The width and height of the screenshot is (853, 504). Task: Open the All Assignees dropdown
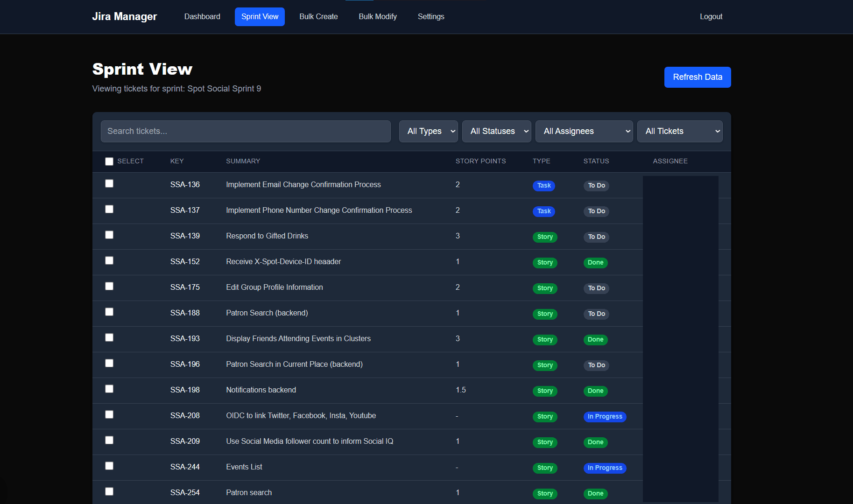pyautogui.click(x=584, y=131)
